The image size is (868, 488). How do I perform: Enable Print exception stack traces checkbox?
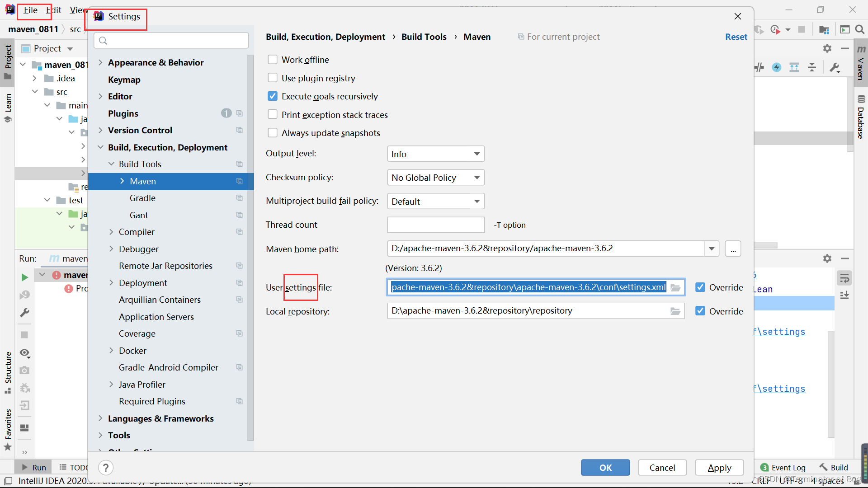point(273,114)
